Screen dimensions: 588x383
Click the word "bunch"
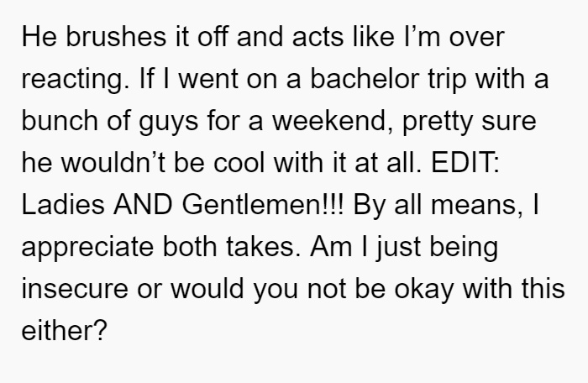click(60, 121)
